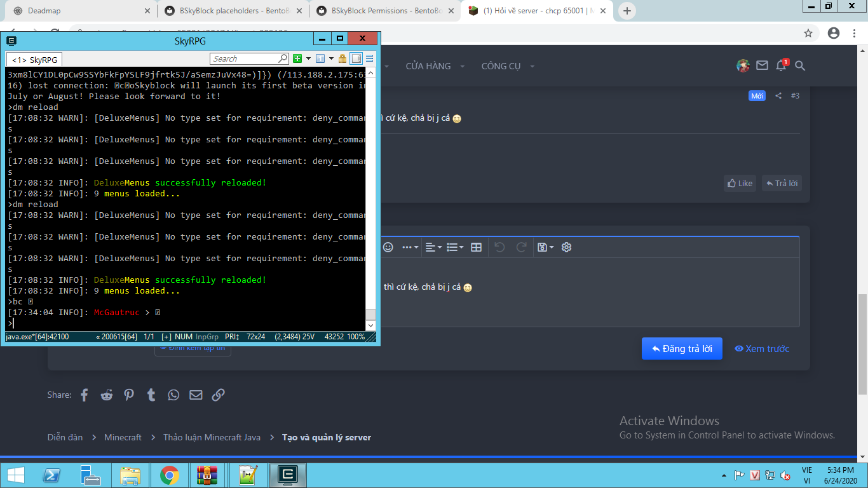Click the ConEmu new console plus icon

pyautogui.click(x=297, y=58)
